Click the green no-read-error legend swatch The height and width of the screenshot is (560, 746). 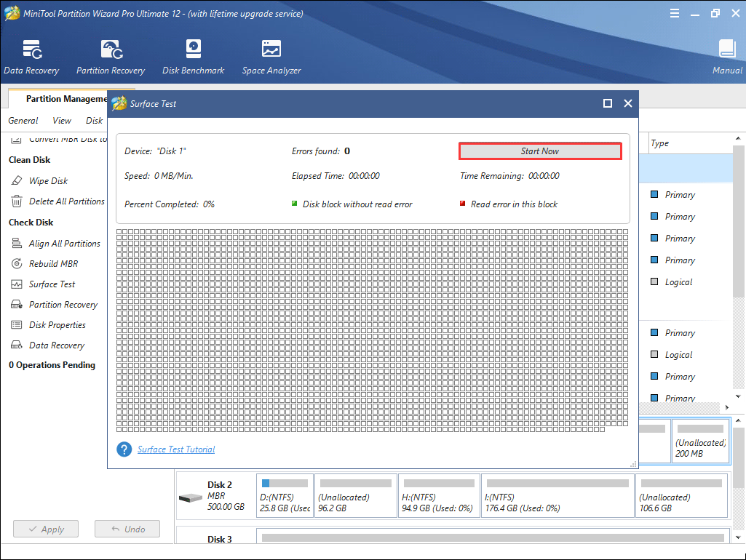pos(295,204)
